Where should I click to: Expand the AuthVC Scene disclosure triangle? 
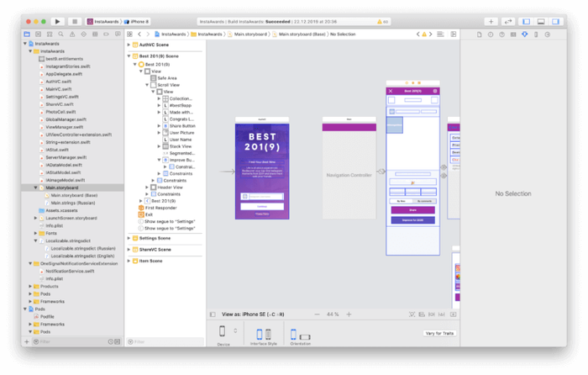click(129, 45)
